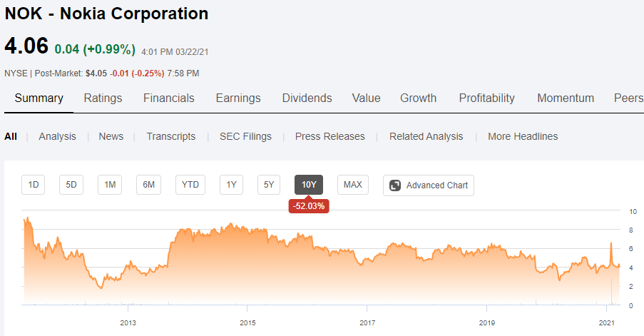This screenshot has height=336, width=644.
Task: Click the Advanced Chart expand icon
Action: tap(394, 185)
